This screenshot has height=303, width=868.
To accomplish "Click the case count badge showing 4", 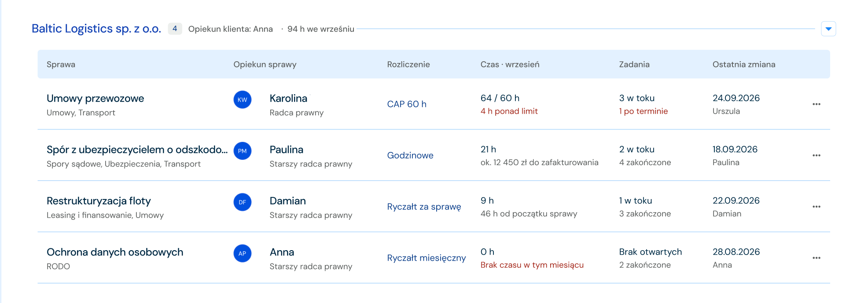I will 175,29.
